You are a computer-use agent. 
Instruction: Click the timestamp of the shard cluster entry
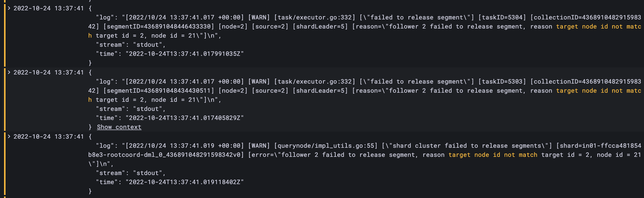click(x=49, y=136)
